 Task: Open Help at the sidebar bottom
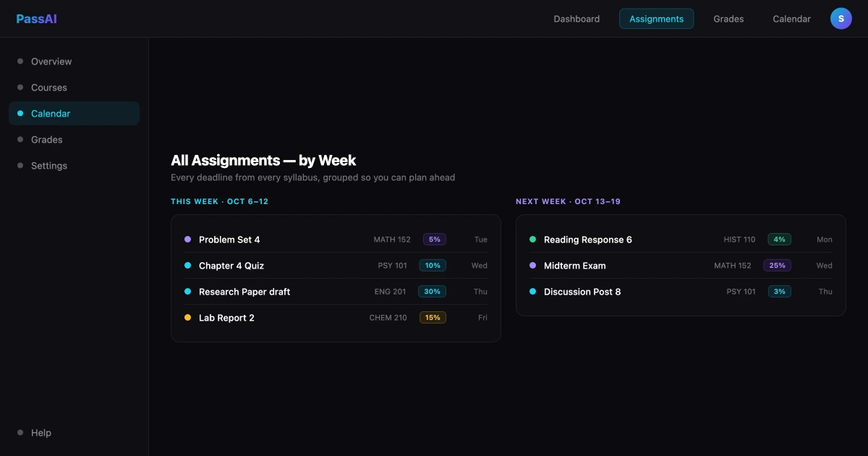tap(74, 433)
